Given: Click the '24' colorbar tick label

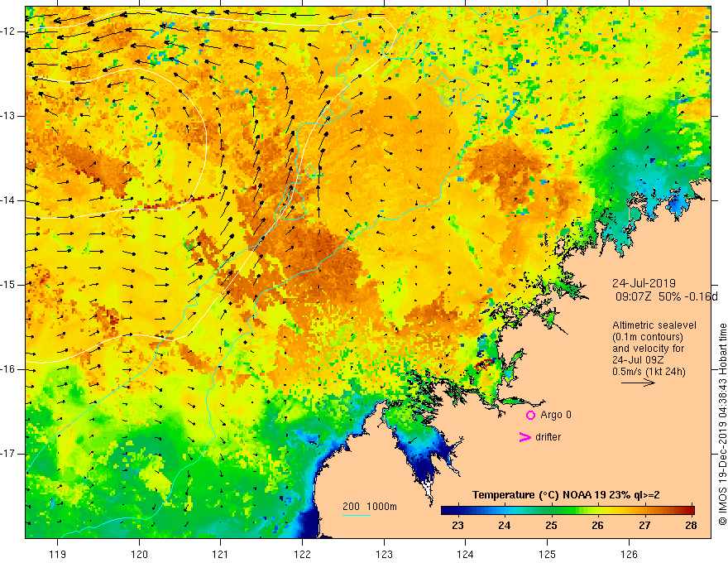Looking at the screenshot, I should pyautogui.click(x=504, y=526).
